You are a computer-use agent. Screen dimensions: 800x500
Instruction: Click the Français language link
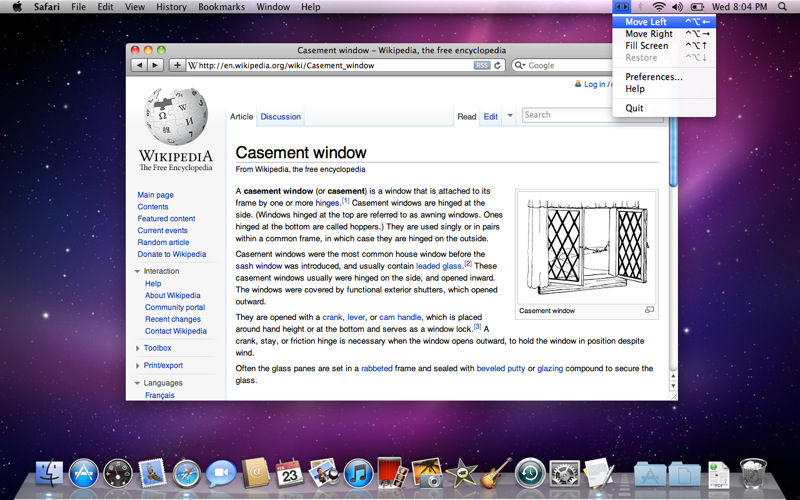[x=160, y=395]
